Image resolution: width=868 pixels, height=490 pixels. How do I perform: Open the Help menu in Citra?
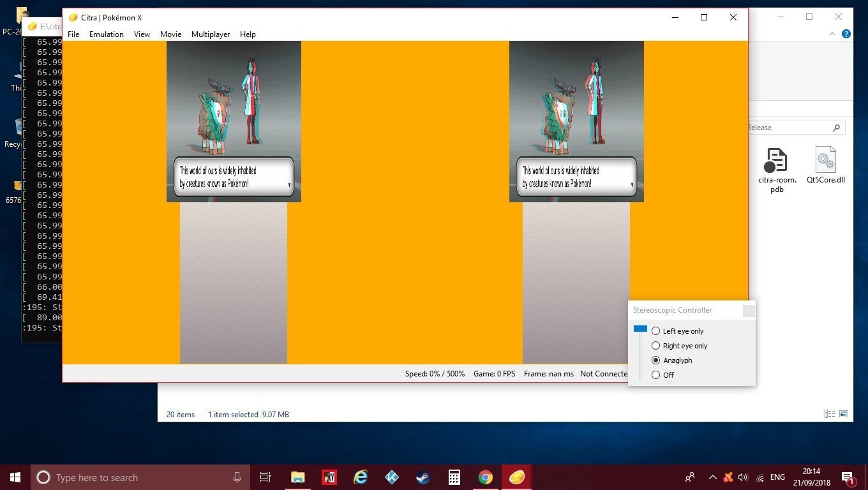tap(248, 34)
